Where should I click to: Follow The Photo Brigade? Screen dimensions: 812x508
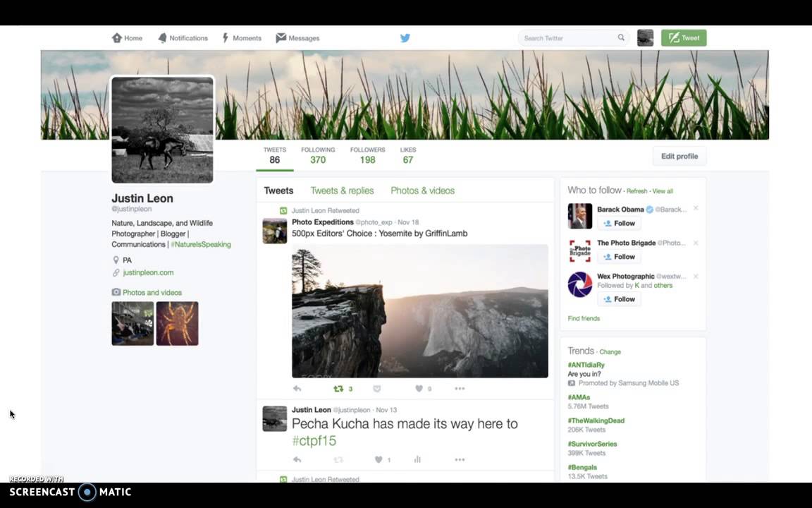tap(619, 257)
